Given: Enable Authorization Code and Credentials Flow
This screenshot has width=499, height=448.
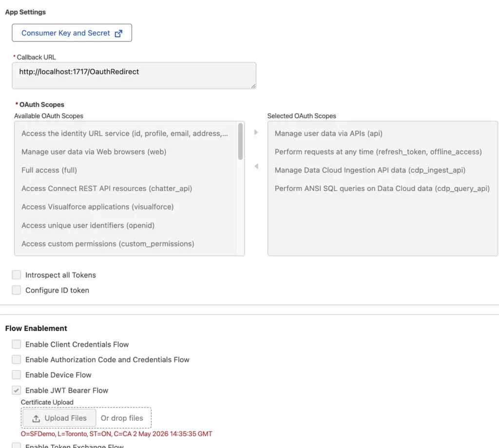Looking at the screenshot, I should 16,359.
